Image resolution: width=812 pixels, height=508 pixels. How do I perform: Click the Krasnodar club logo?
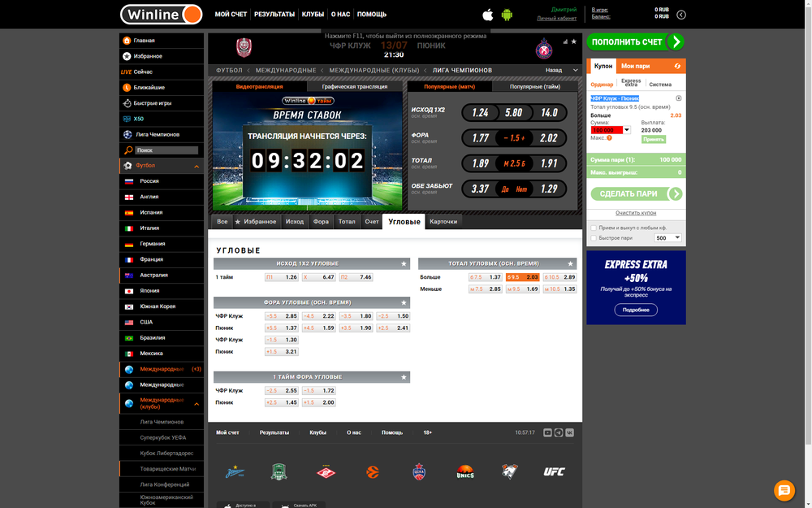click(x=279, y=471)
